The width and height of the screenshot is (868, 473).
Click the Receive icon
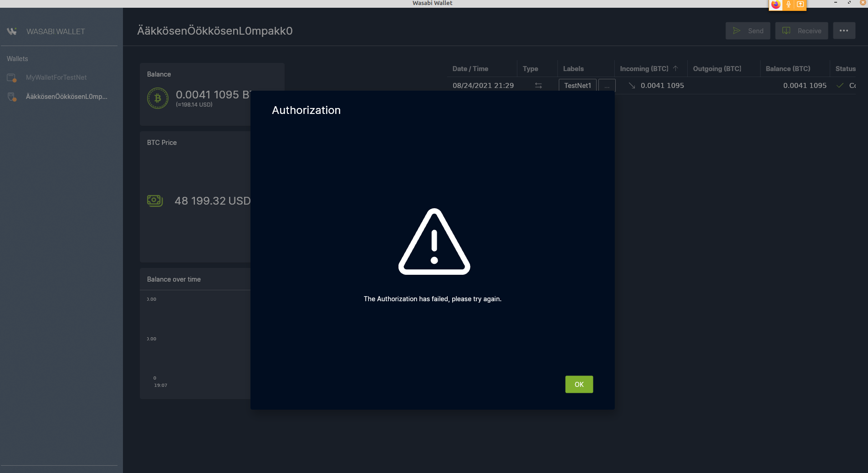[x=786, y=31]
